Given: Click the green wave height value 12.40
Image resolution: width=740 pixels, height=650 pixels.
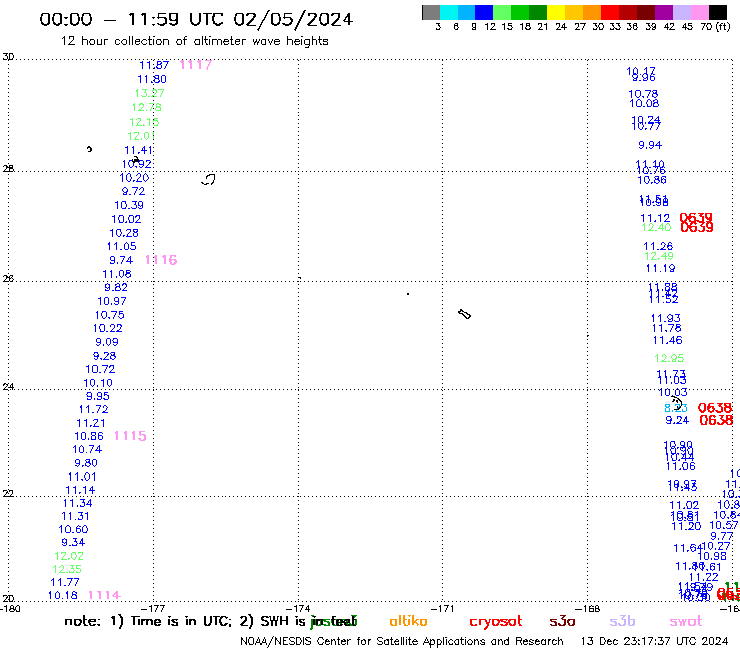Looking at the screenshot, I should (x=656, y=228).
